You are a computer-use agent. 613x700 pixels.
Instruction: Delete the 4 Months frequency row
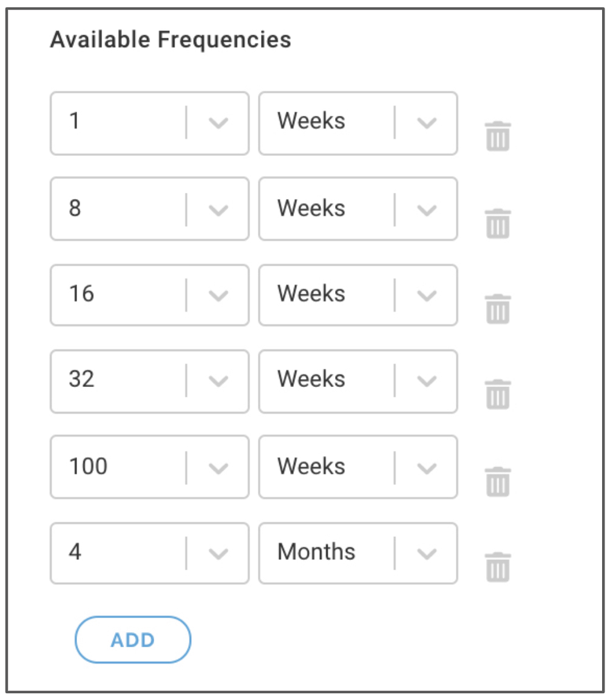[x=498, y=567]
